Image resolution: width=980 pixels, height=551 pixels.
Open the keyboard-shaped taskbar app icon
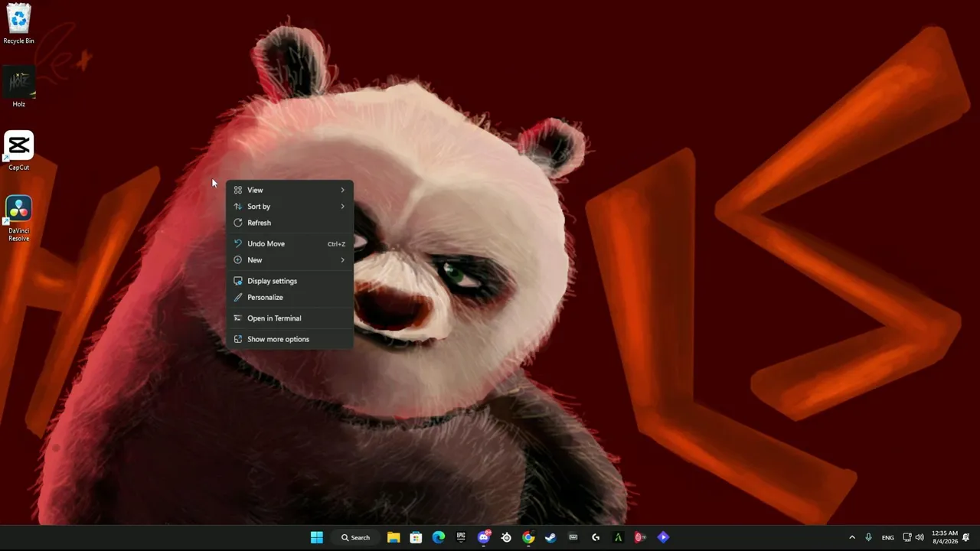coord(573,537)
